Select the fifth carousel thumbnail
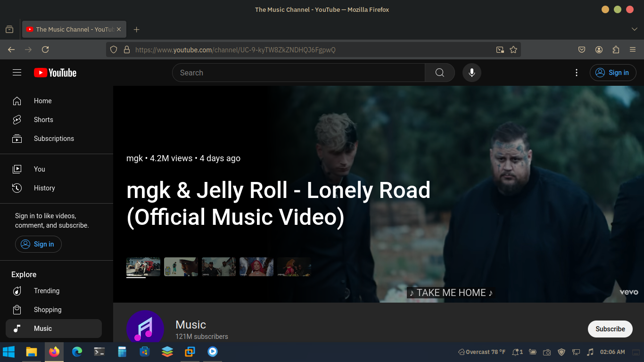Image resolution: width=644 pixels, height=362 pixels. (x=294, y=267)
